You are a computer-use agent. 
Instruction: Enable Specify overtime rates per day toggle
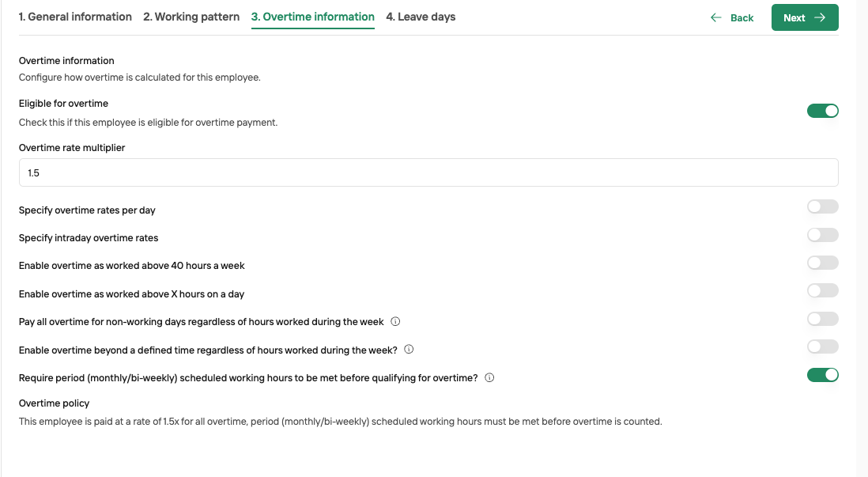(823, 206)
